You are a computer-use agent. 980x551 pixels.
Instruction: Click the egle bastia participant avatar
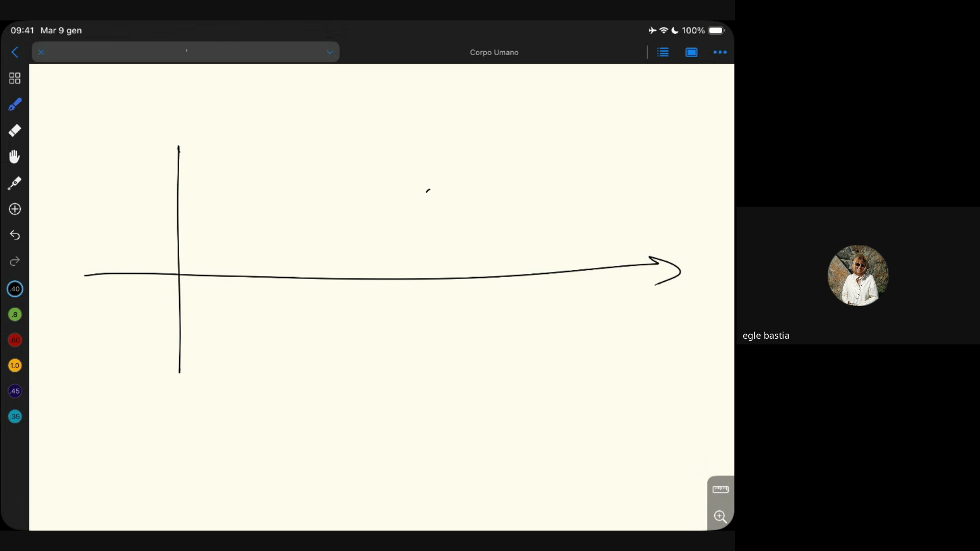pyautogui.click(x=857, y=275)
